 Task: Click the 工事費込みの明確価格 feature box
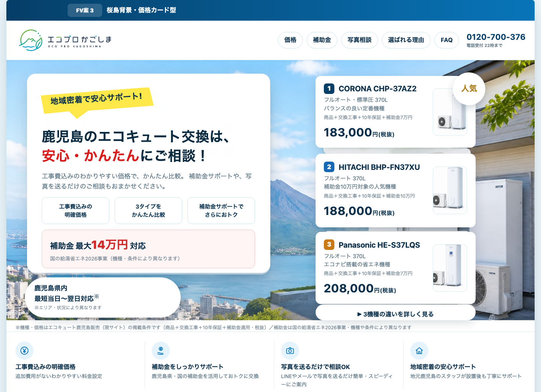[76, 211]
